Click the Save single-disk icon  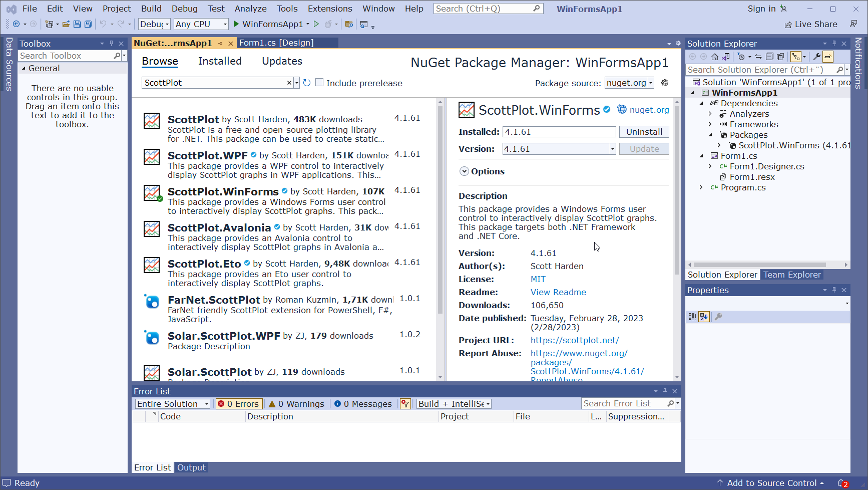[77, 24]
